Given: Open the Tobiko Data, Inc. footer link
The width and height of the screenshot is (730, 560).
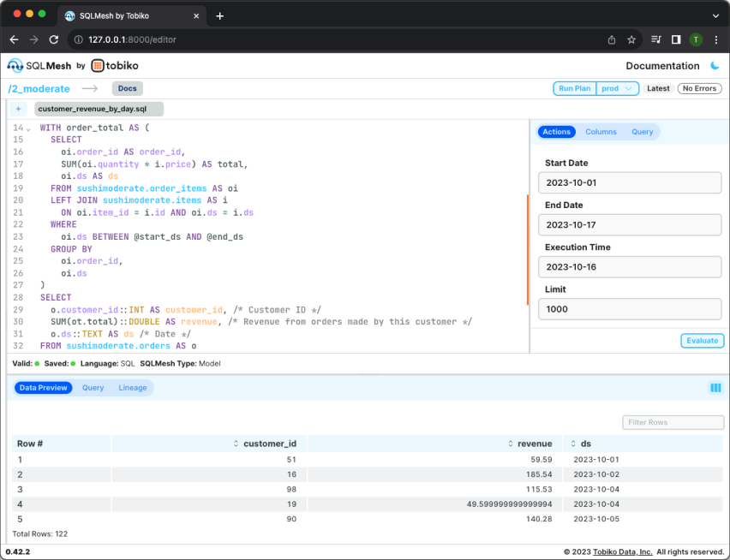Looking at the screenshot, I should pyautogui.click(x=622, y=552).
